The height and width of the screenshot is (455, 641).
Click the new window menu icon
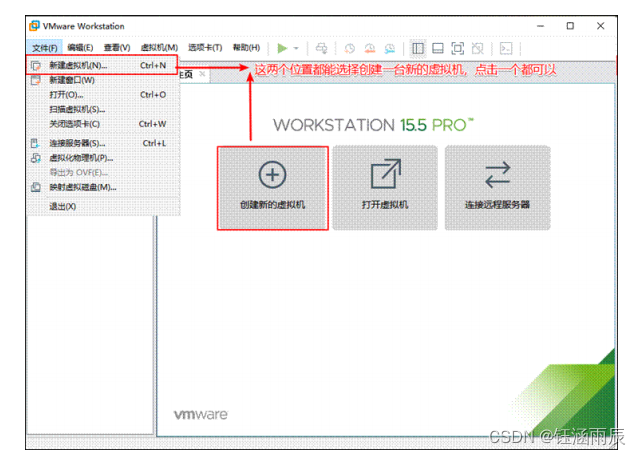pos(36,80)
